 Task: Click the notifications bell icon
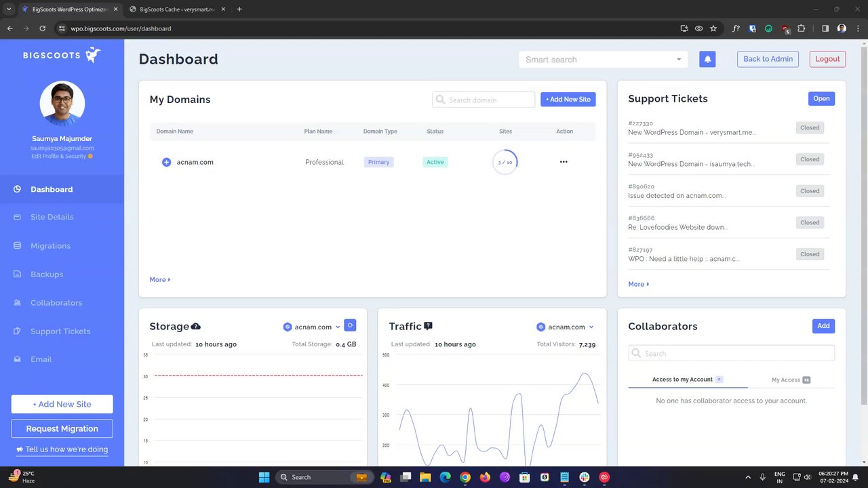[707, 59]
